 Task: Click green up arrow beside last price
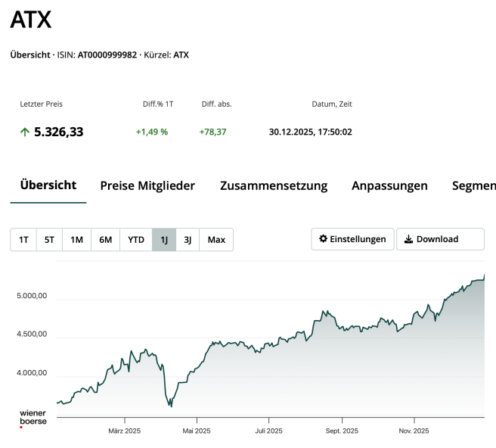pos(25,132)
